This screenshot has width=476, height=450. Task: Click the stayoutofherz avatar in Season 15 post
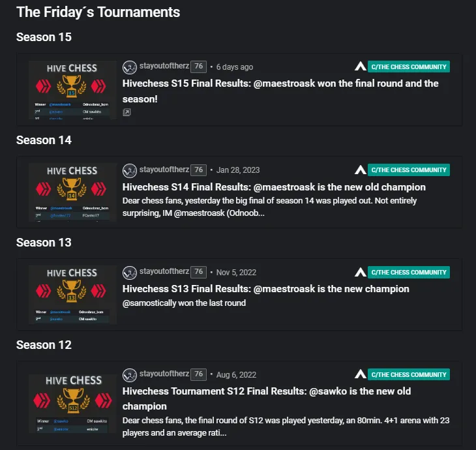(x=130, y=67)
